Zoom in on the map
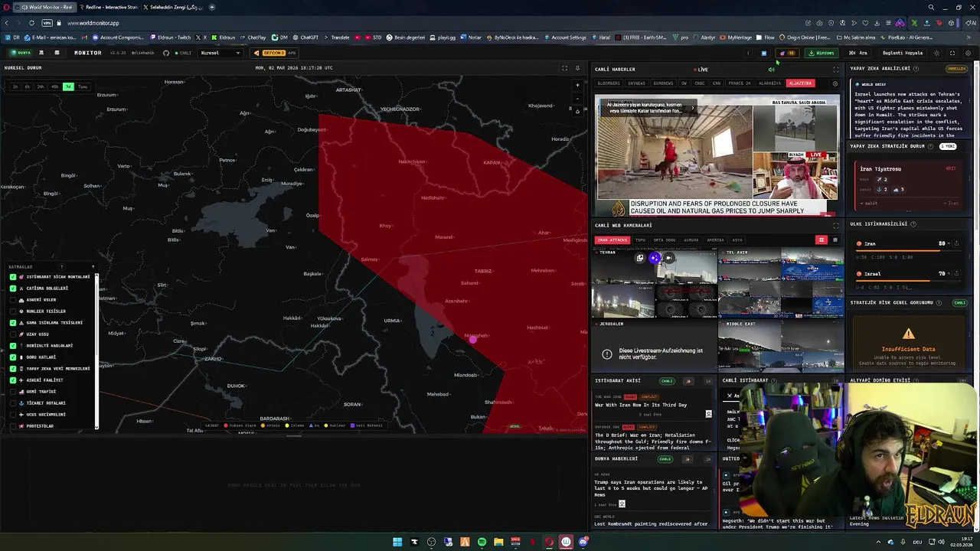980x551 pixels. pyautogui.click(x=577, y=85)
